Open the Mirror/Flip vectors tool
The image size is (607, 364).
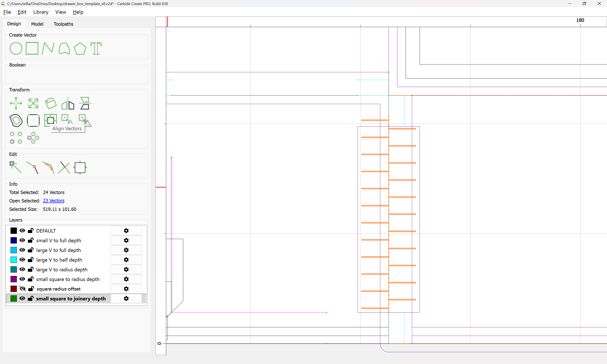[68, 103]
